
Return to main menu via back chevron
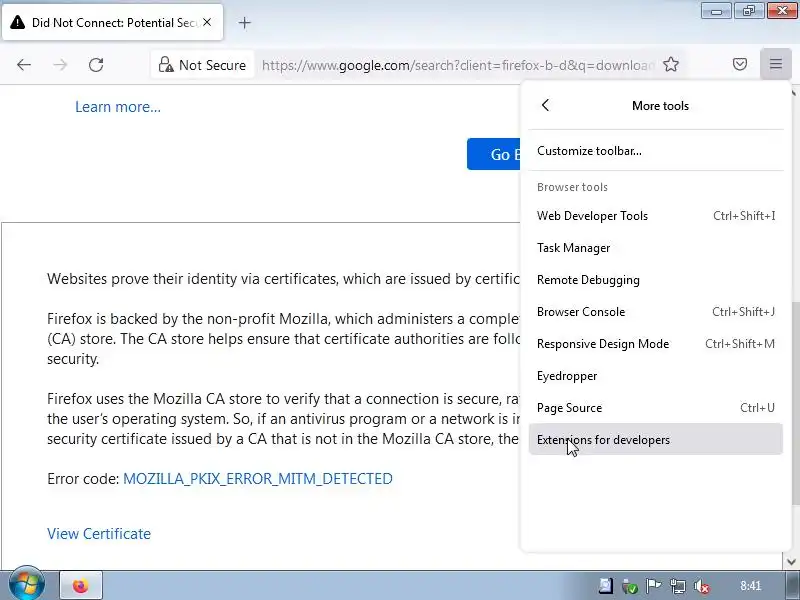coord(545,105)
